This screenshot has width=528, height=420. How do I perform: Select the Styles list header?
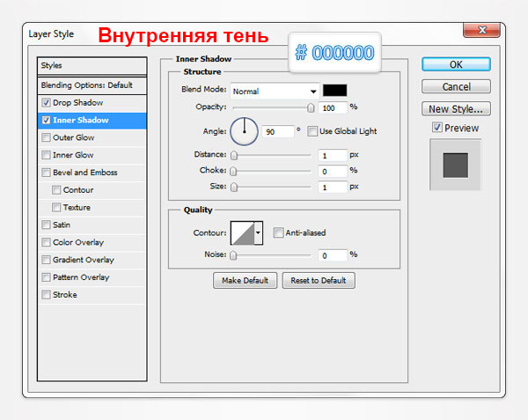92,66
